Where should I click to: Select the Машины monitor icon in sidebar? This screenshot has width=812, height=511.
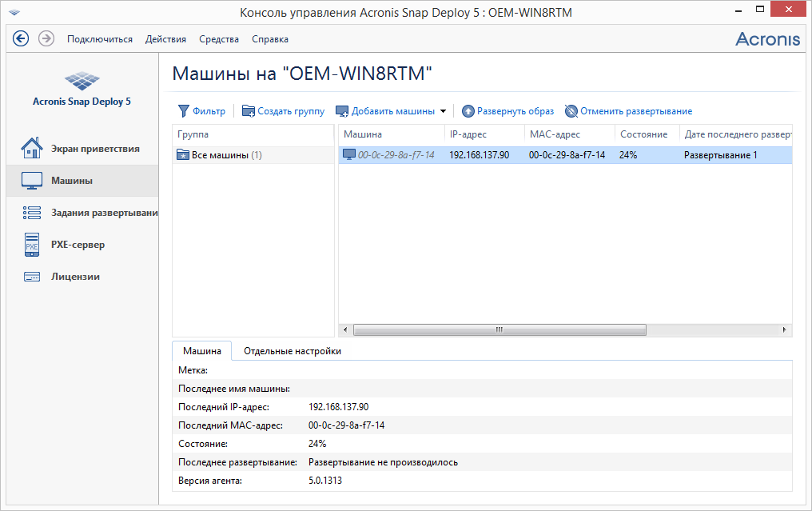32,181
